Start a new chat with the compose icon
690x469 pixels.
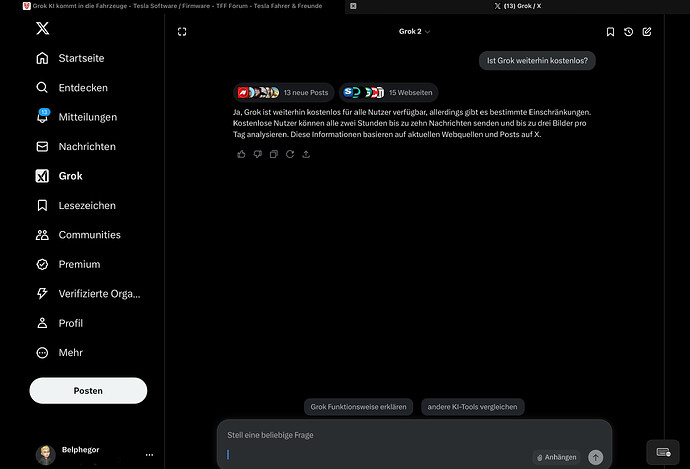click(647, 32)
